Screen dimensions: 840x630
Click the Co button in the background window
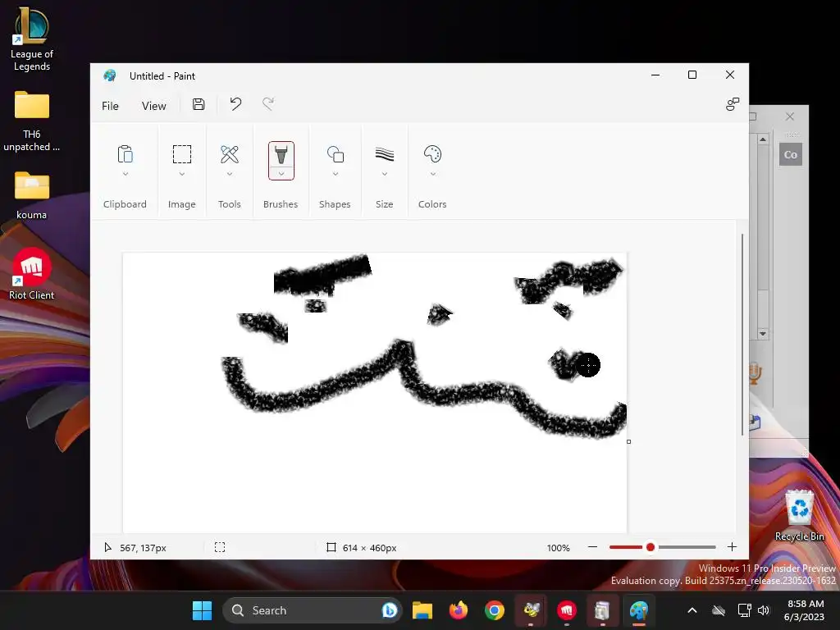[791, 154]
